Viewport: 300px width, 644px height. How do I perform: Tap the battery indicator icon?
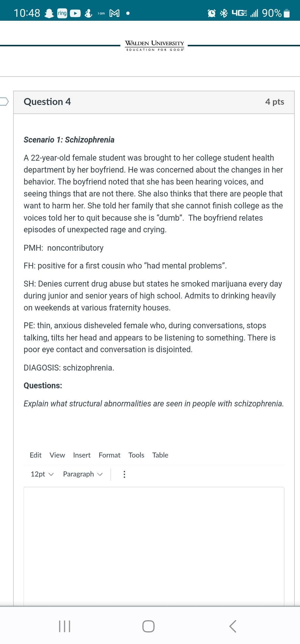click(x=287, y=13)
